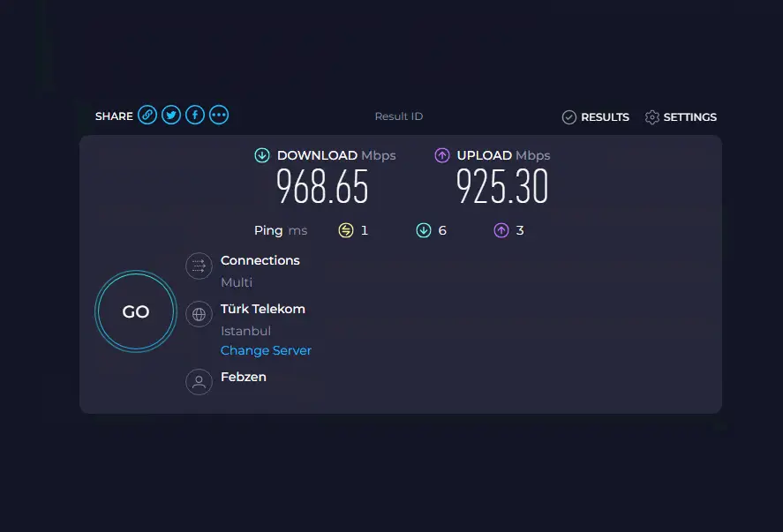
Task: Select the Febzen username label
Action: tap(244, 377)
